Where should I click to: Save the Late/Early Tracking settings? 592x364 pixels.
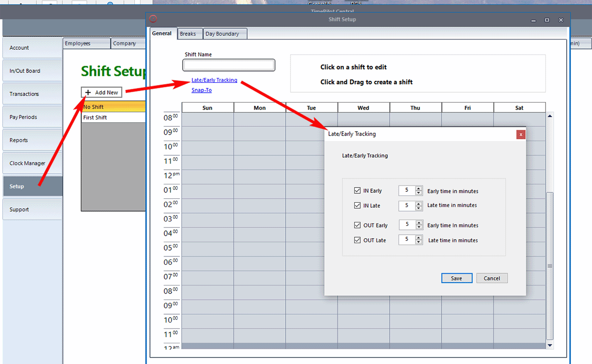click(x=456, y=278)
